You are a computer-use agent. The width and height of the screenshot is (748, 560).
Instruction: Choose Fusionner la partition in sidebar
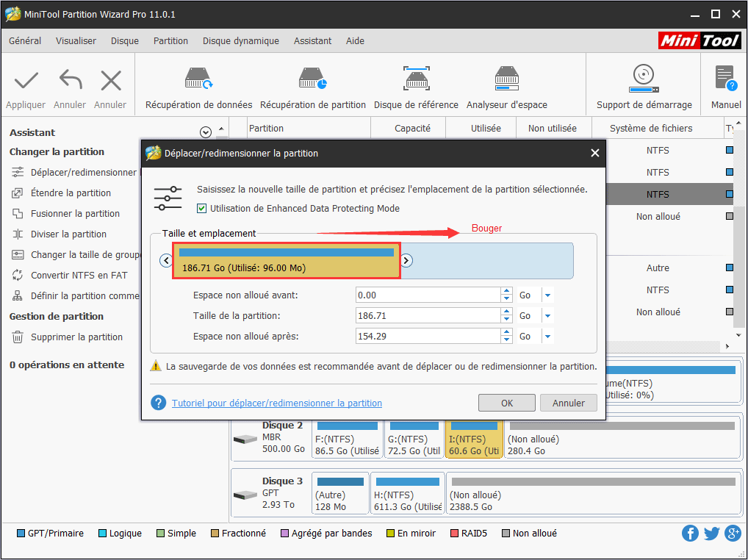click(65, 213)
